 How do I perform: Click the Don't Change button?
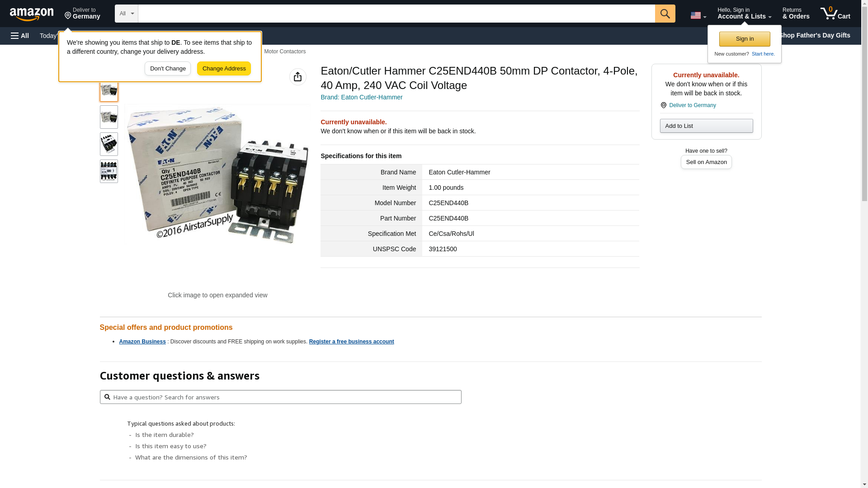point(167,69)
